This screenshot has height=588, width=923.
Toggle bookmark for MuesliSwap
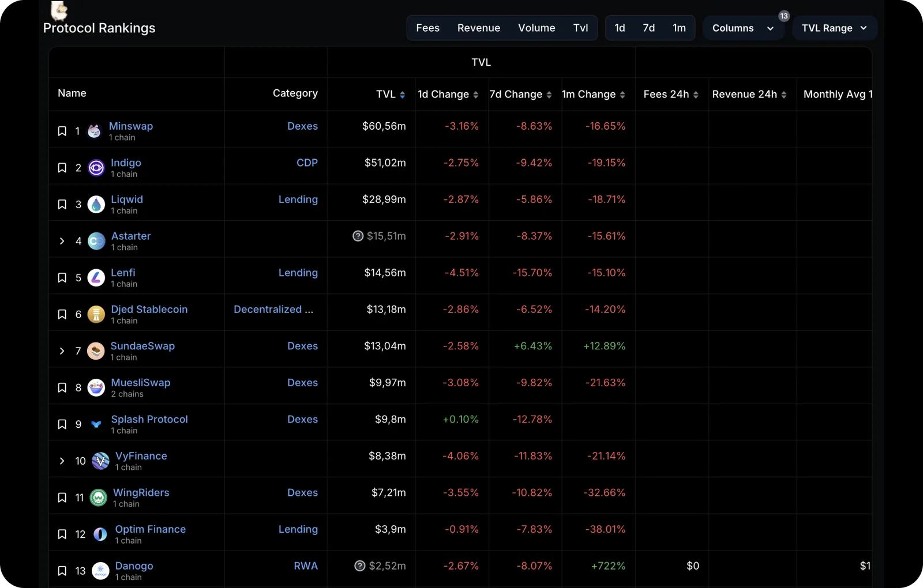pos(62,387)
